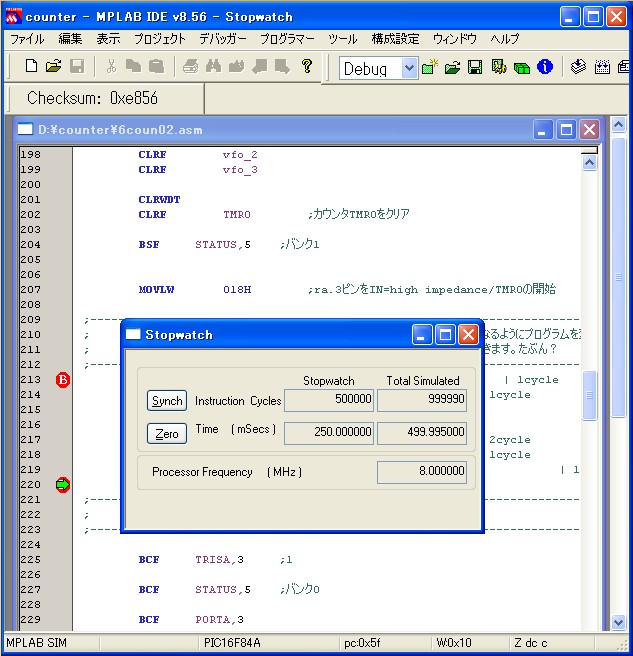Click the Cut scissors icon
Image resolution: width=633 pixels, height=656 pixels.
coord(111,66)
